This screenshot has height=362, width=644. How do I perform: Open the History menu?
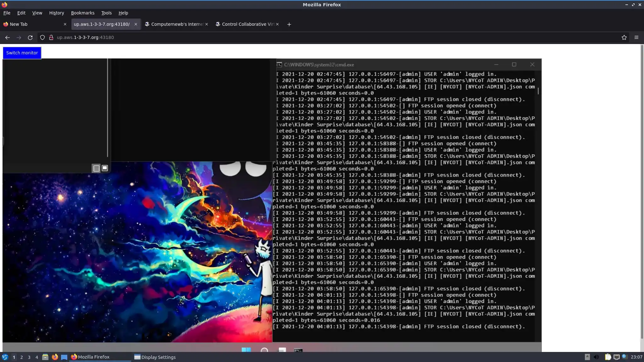click(56, 13)
